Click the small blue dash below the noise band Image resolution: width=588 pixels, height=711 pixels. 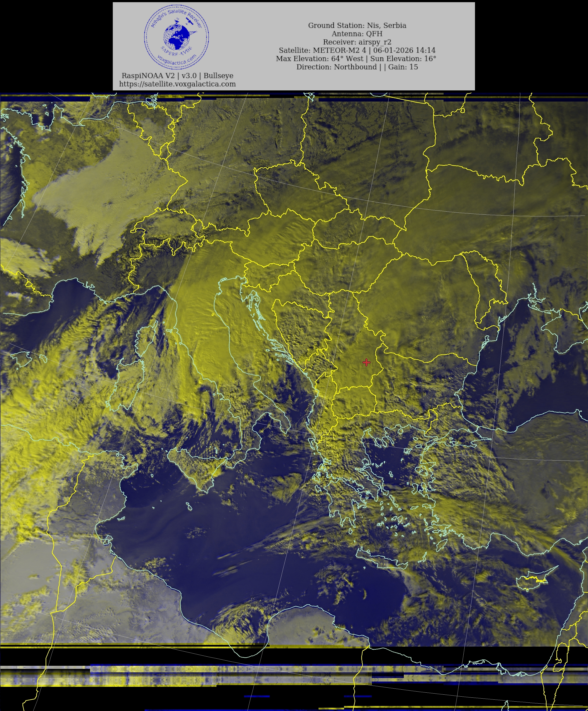(x=257, y=696)
